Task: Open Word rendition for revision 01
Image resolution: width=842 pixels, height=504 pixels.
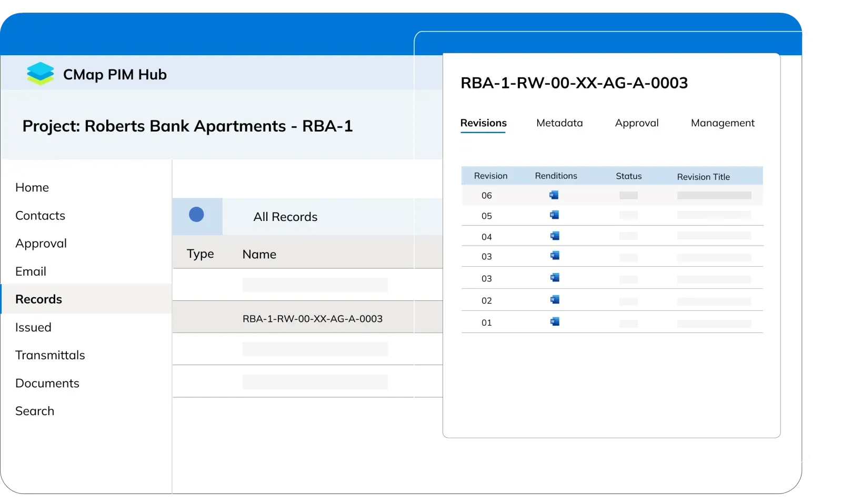Action: 555,321
